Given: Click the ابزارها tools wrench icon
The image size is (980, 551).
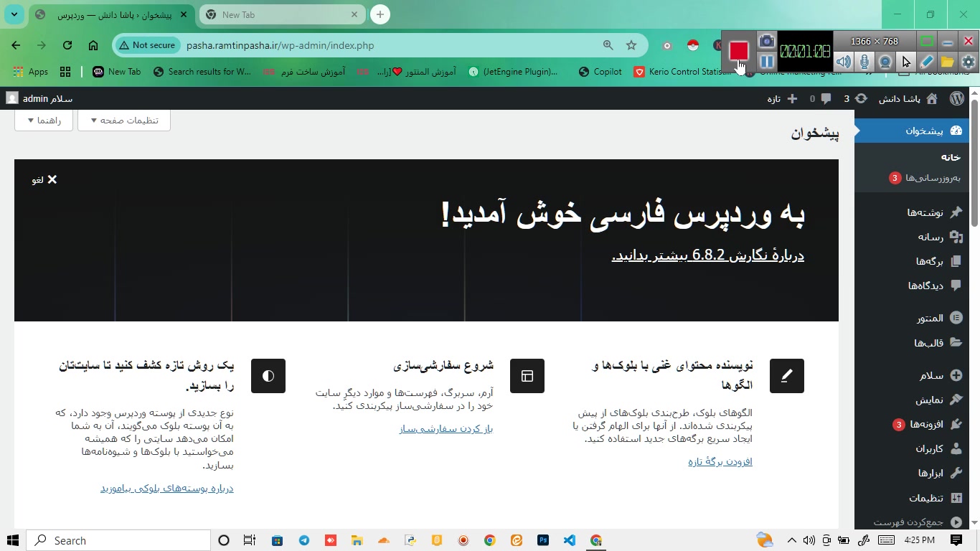Looking at the screenshot, I should [956, 473].
